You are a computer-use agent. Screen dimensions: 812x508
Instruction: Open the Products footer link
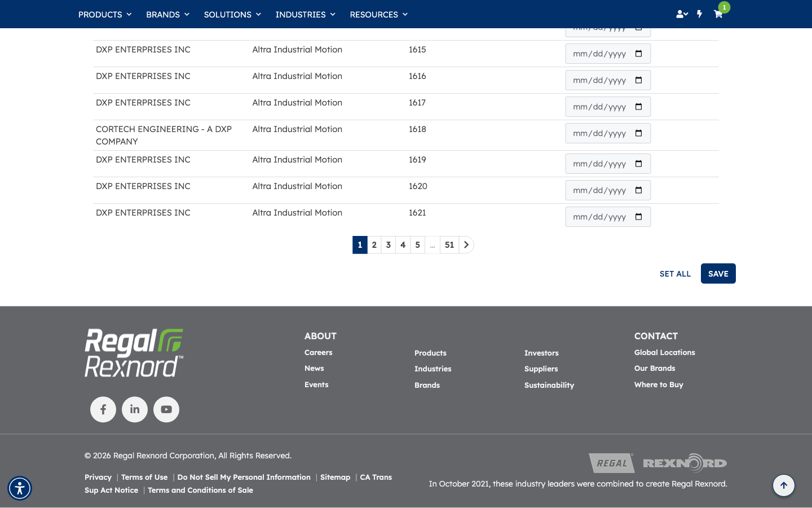[x=430, y=353]
